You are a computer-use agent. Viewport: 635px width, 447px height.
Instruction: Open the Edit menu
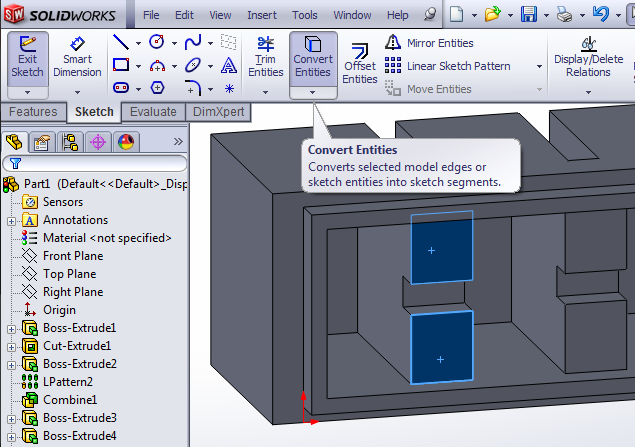pyautogui.click(x=184, y=15)
